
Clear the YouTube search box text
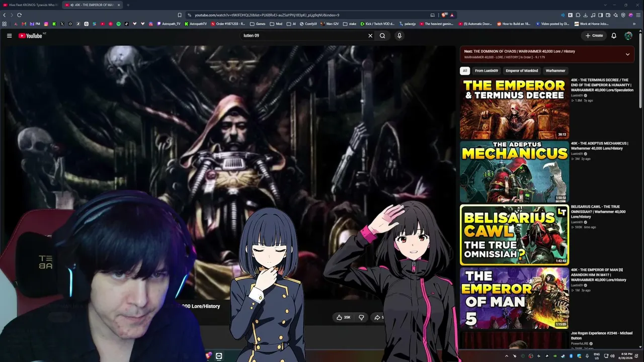click(370, 36)
